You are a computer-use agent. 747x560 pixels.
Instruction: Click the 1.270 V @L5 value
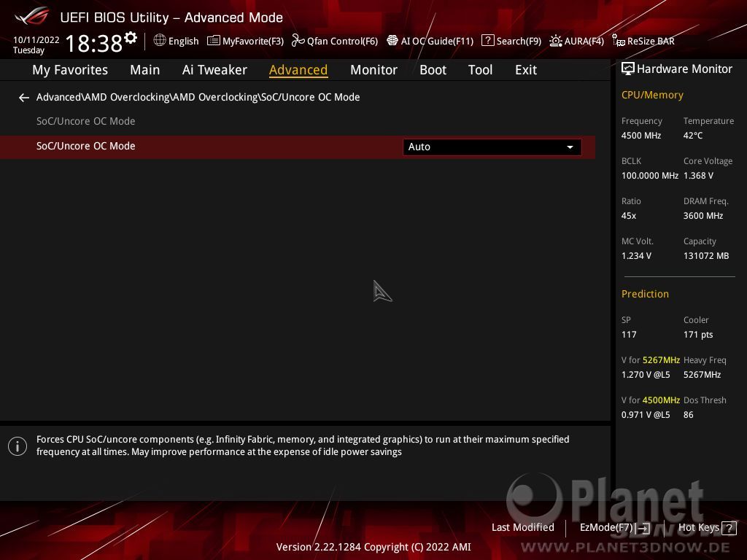(x=646, y=375)
